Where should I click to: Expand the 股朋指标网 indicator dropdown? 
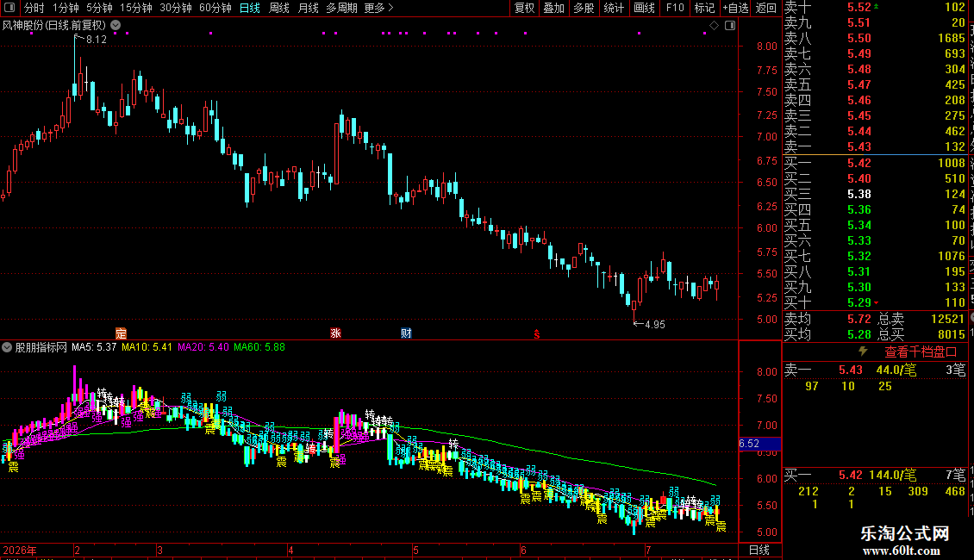pyautogui.click(x=7, y=347)
